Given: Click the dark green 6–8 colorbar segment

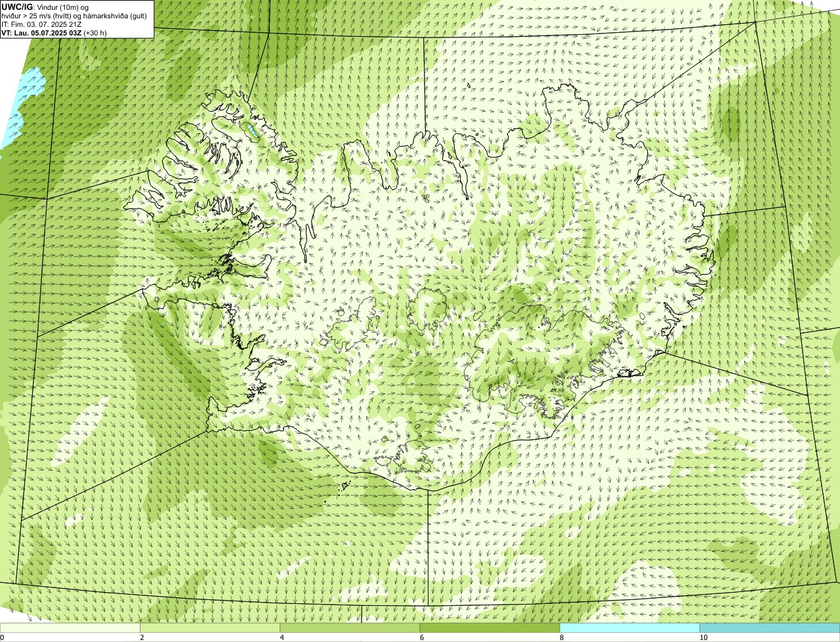Looking at the screenshot, I should pyautogui.click(x=490, y=628).
